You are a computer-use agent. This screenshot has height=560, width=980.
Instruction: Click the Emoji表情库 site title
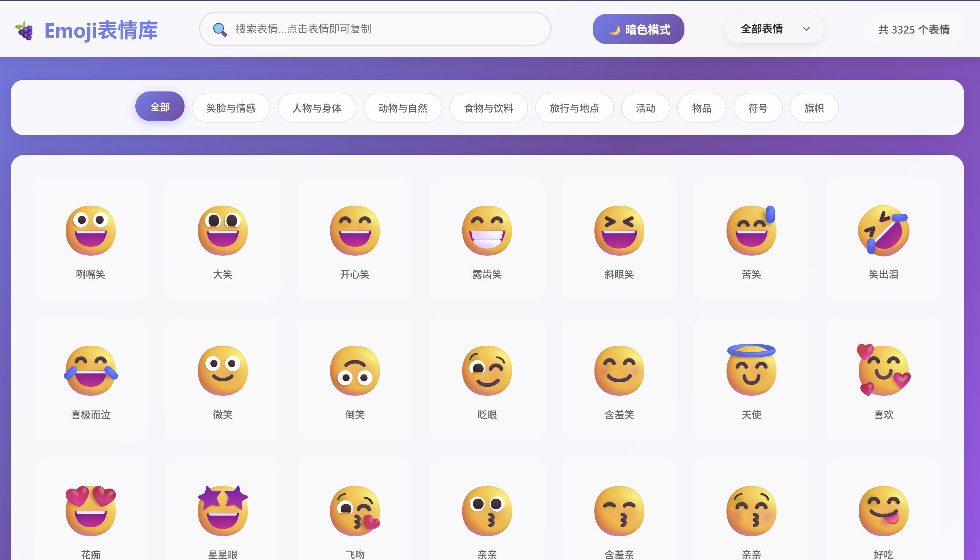101,30
